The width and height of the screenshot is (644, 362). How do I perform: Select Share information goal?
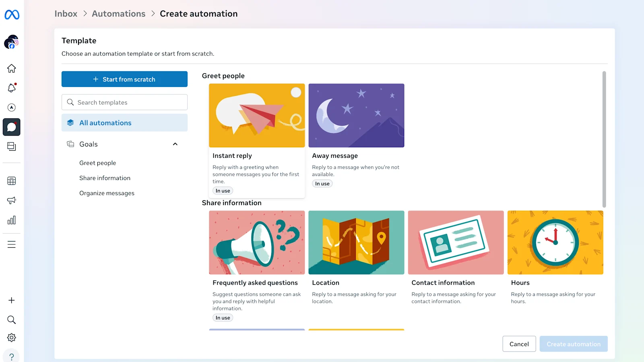click(105, 178)
